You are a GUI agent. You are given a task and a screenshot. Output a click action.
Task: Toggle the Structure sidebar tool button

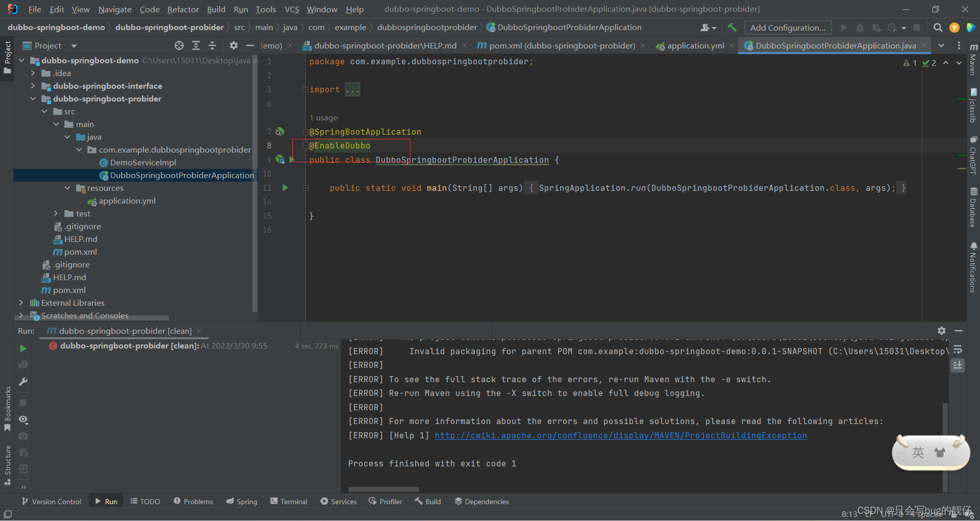(x=7, y=465)
